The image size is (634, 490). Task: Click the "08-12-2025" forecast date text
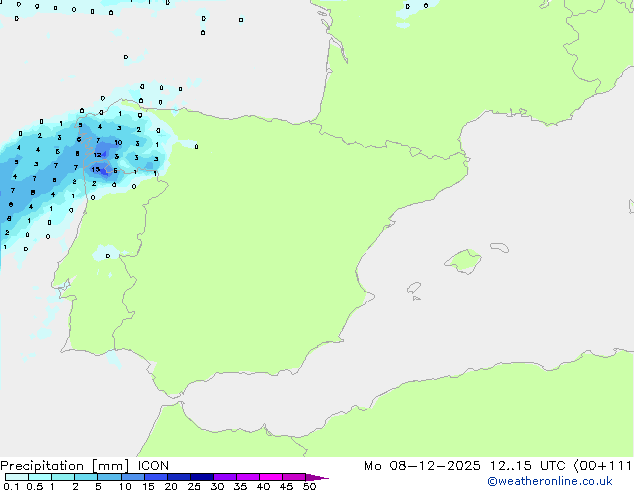[435, 466]
